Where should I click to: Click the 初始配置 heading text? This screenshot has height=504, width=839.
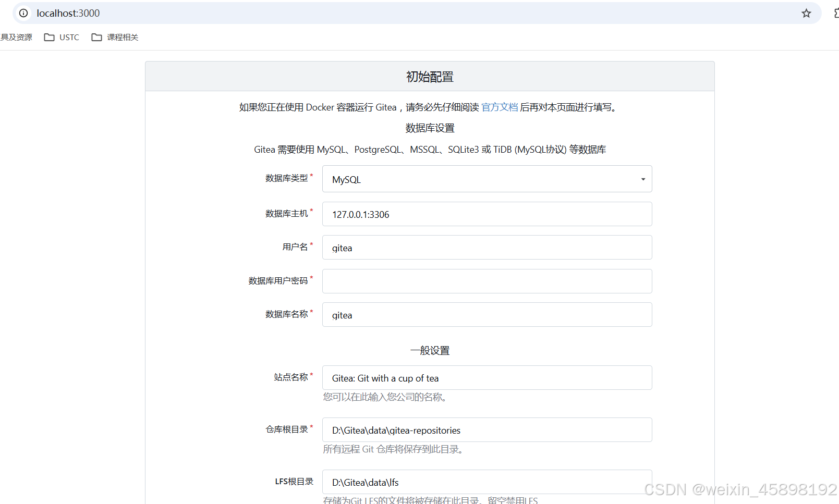coord(430,77)
